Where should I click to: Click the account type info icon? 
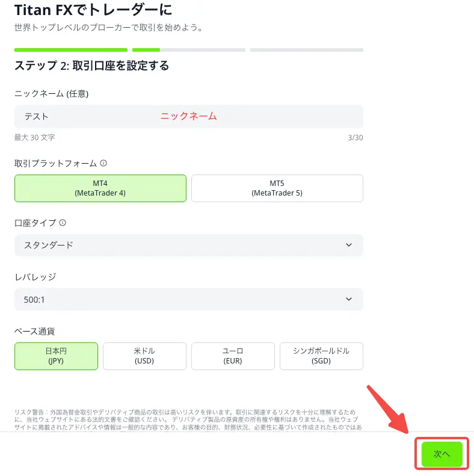click(x=63, y=223)
